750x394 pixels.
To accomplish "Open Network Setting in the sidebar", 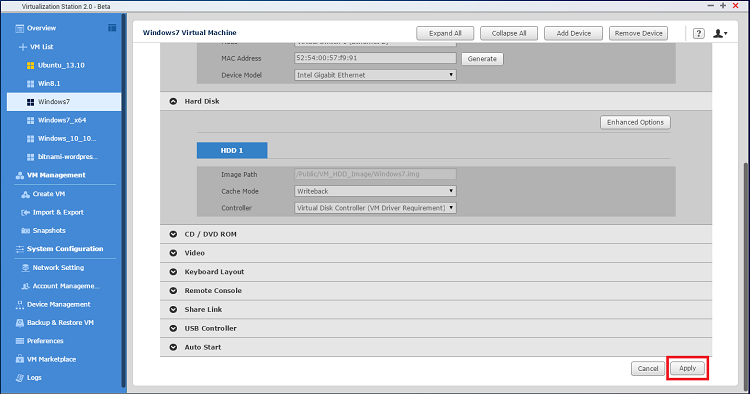I will (58, 268).
